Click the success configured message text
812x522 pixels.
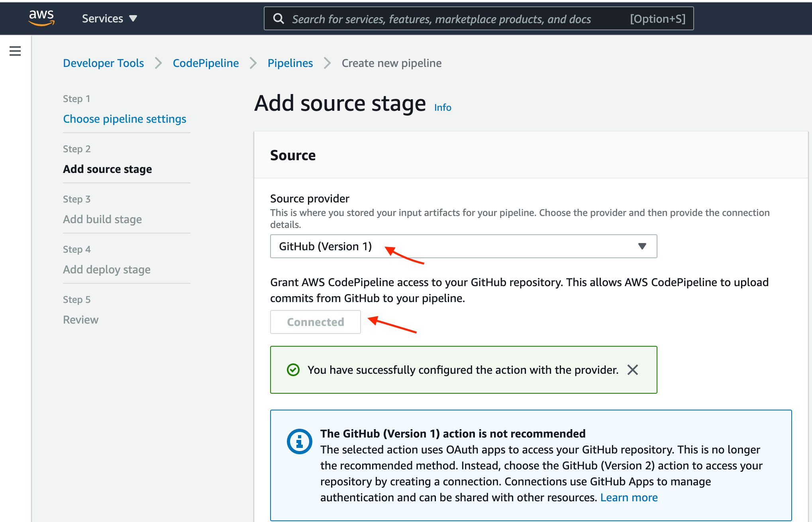[463, 370]
